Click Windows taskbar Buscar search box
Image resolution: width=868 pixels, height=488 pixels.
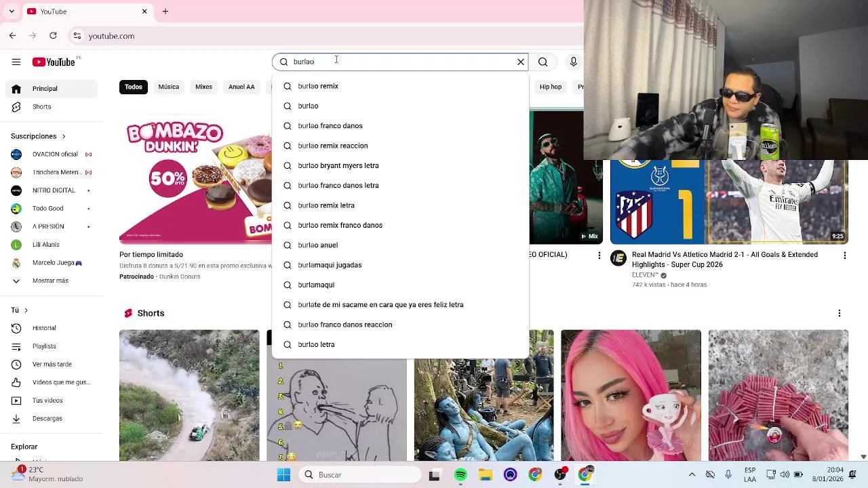[x=360, y=475]
